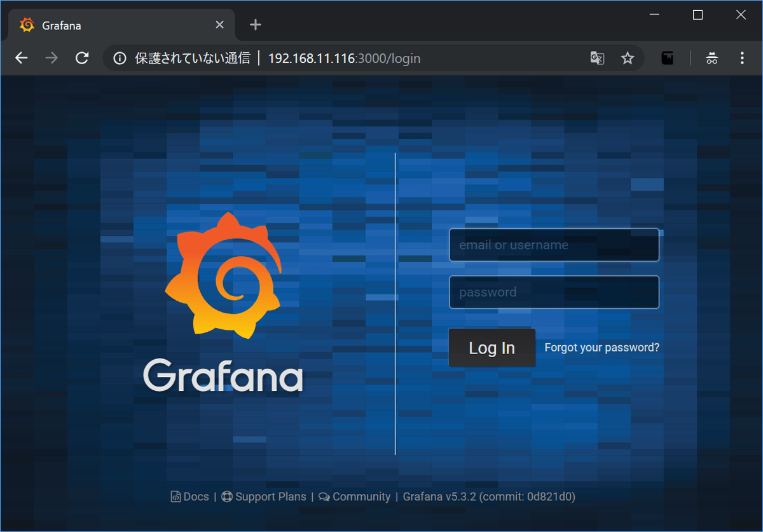Click the site info icon beside URL
Screen dimensions: 763x532
click(x=120, y=58)
